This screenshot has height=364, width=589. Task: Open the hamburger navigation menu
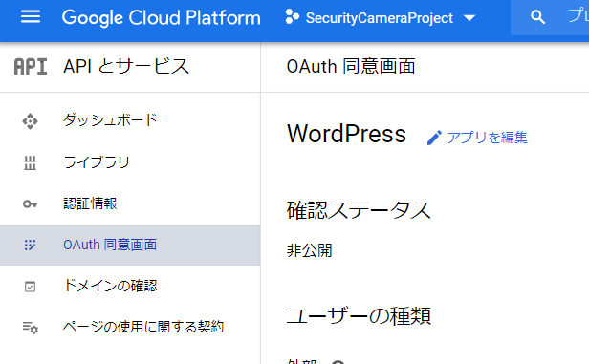(x=31, y=17)
